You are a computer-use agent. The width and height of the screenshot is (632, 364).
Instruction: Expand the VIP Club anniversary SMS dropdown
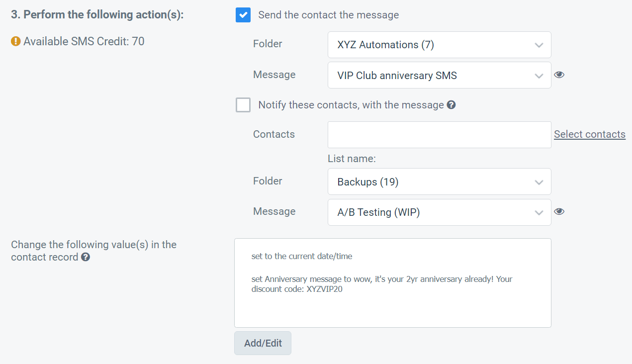coord(439,75)
